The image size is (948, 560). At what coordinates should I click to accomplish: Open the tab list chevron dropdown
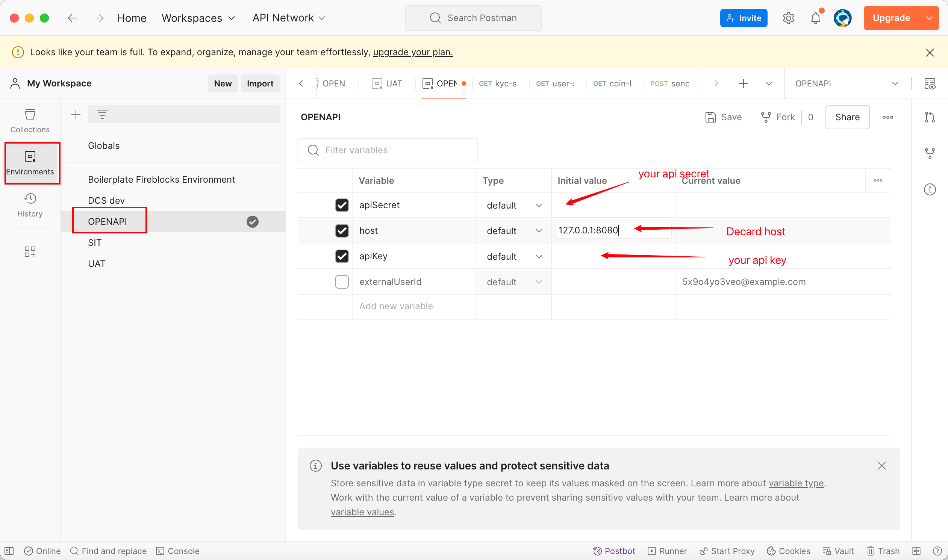click(769, 83)
